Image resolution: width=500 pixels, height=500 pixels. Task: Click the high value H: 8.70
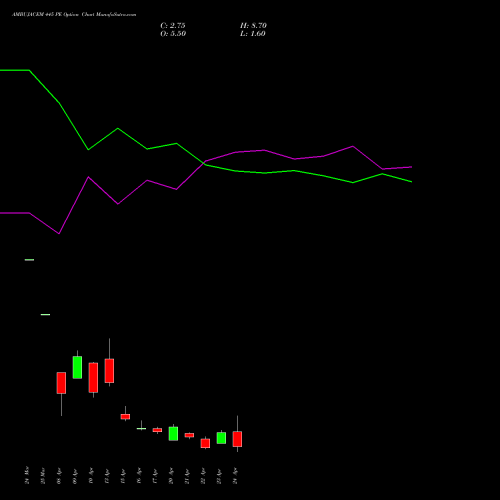[253, 26]
